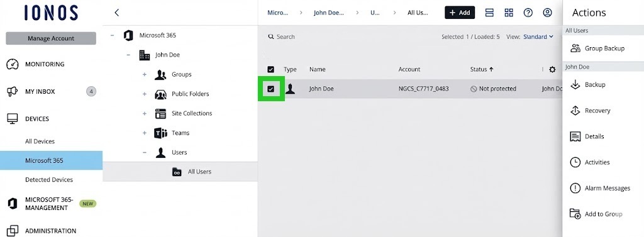The height and width of the screenshot is (237, 644).
Task: Click the Site Collections icon
Action: (x=160, y=114)
